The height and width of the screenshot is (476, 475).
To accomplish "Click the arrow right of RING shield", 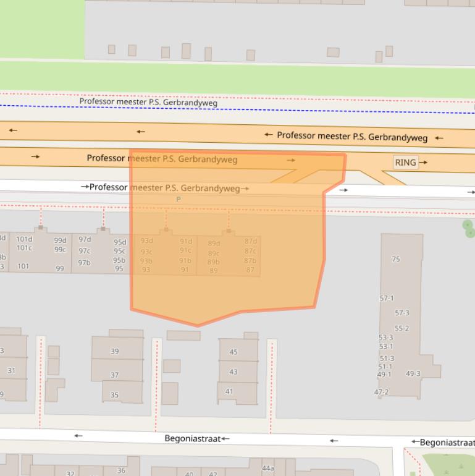I will 423,163.
